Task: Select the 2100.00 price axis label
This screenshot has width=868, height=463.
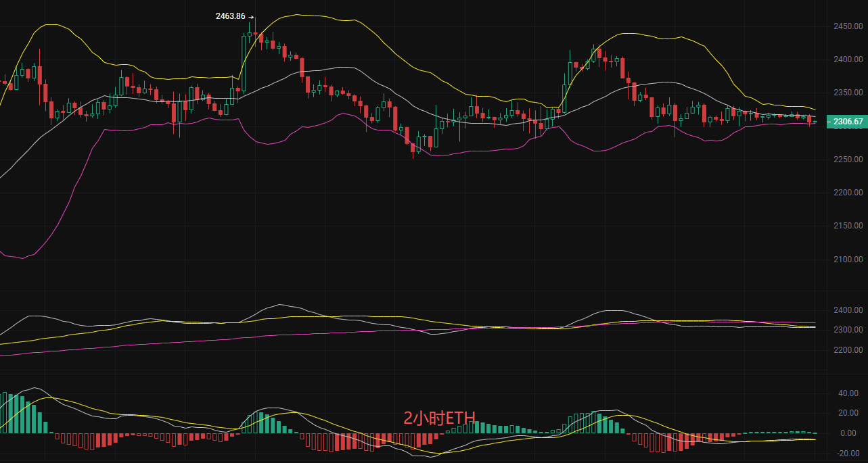Action: coord(847,260)
